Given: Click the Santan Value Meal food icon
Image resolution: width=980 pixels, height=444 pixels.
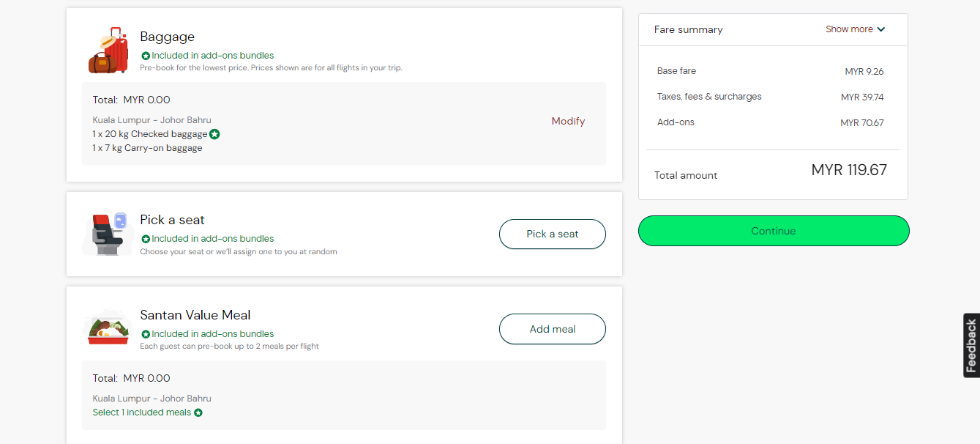Looking at the screenshot, I should 108,329.
